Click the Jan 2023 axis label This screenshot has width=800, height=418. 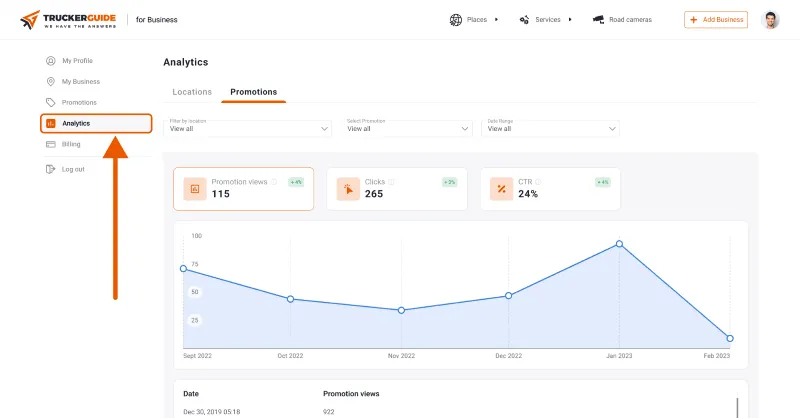click(x=619, y=356)
